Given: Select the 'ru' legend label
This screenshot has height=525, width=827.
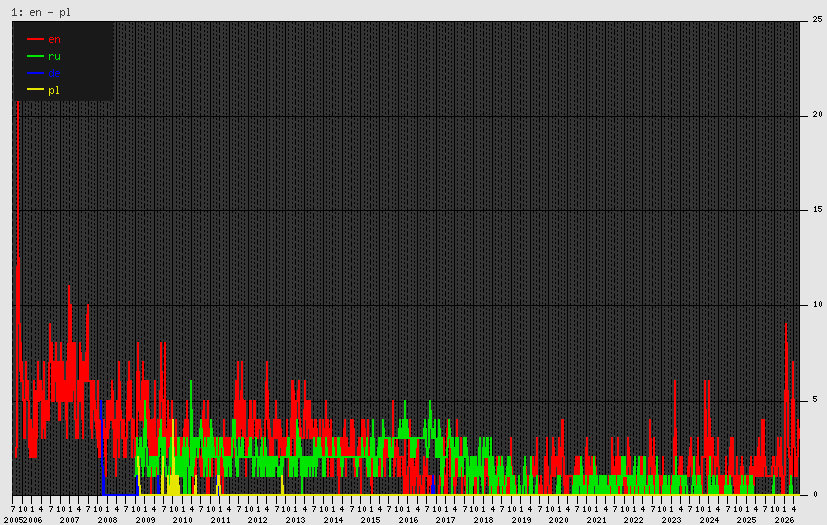Looking at the screenshot, I should 54,56.
